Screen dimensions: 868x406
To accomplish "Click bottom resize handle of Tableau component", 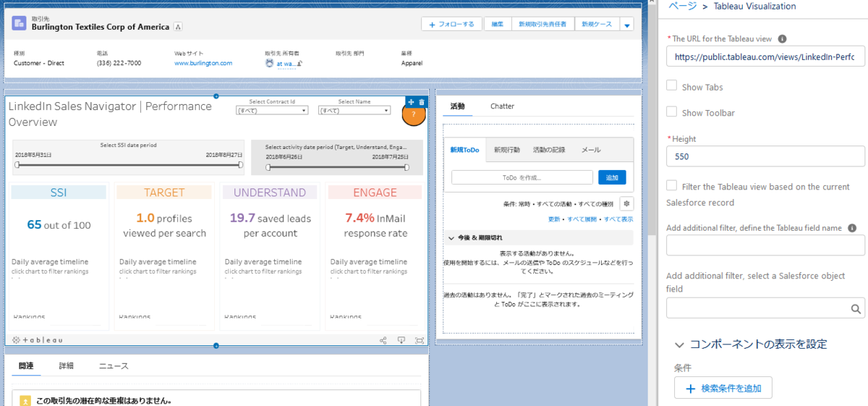I will pos(216,346).
